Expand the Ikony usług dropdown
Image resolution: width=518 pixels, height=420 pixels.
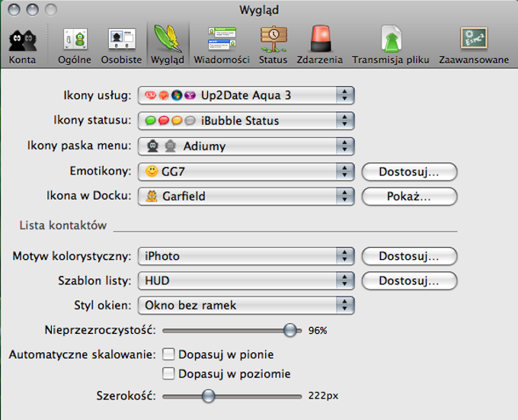(246, 96)
